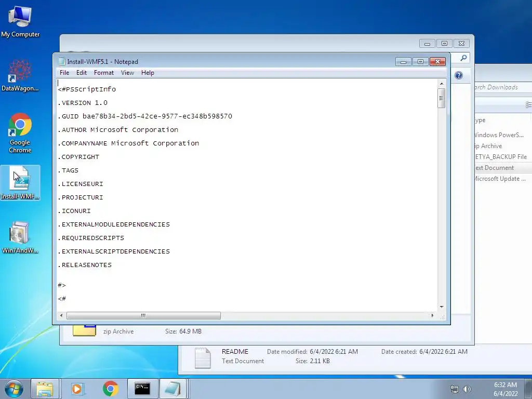Click the <#PSScriptInfo line
The height and width of the screenshot is (399, 532).
[x=87, y=89]
